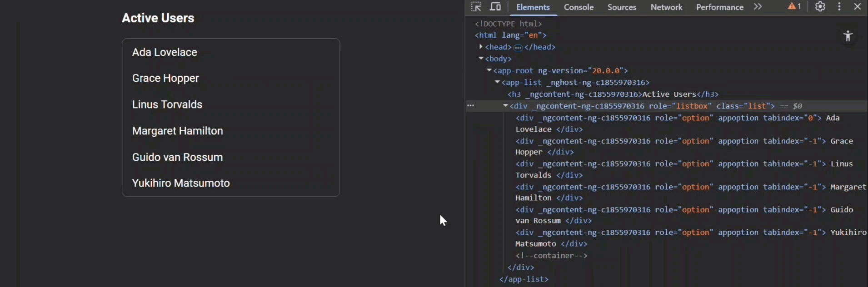Click the issues warning counter icon

pyautogui.click(x=794, y=7)
